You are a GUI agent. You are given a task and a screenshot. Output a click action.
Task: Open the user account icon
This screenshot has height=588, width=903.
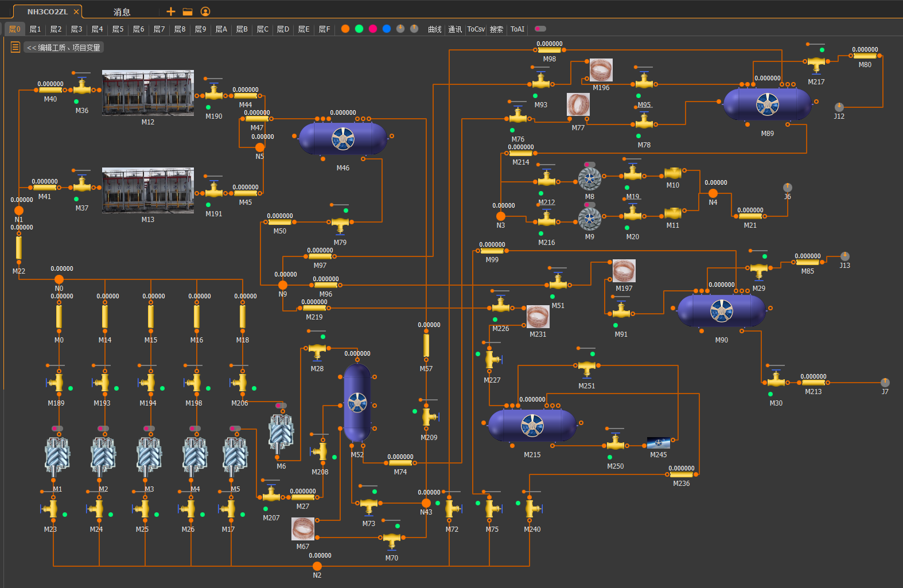pos(205,11)
